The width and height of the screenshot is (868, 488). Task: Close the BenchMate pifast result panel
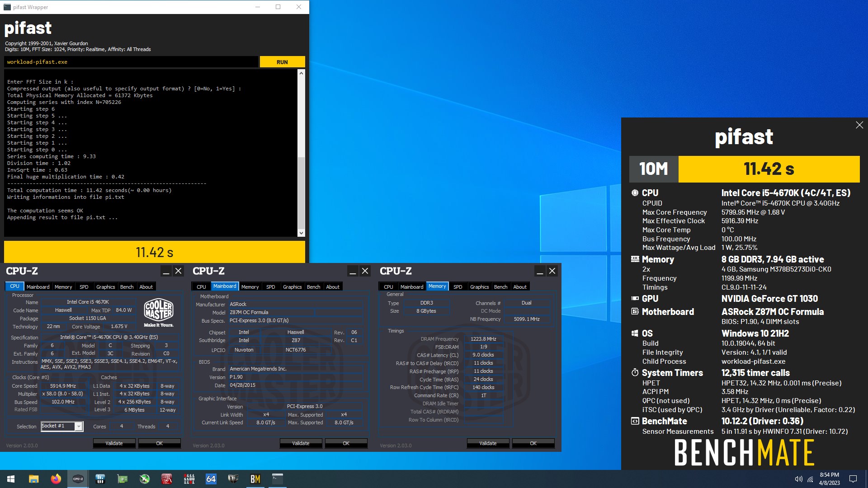coord(859,125)
